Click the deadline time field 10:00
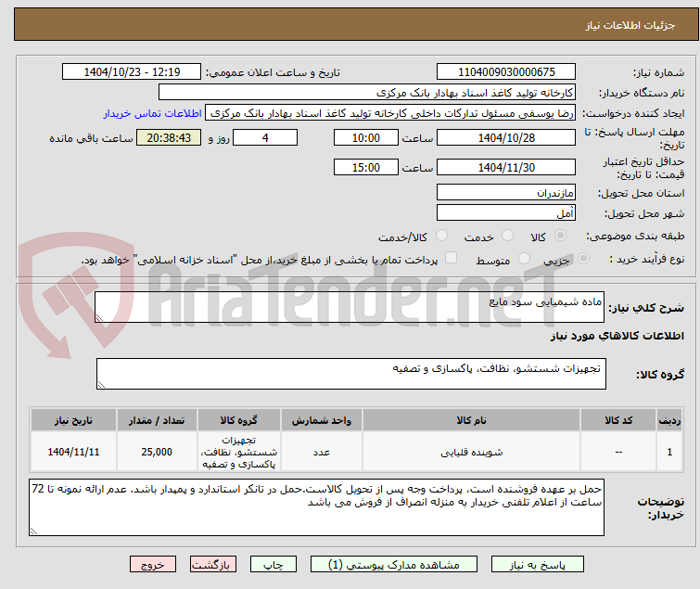 366,137
